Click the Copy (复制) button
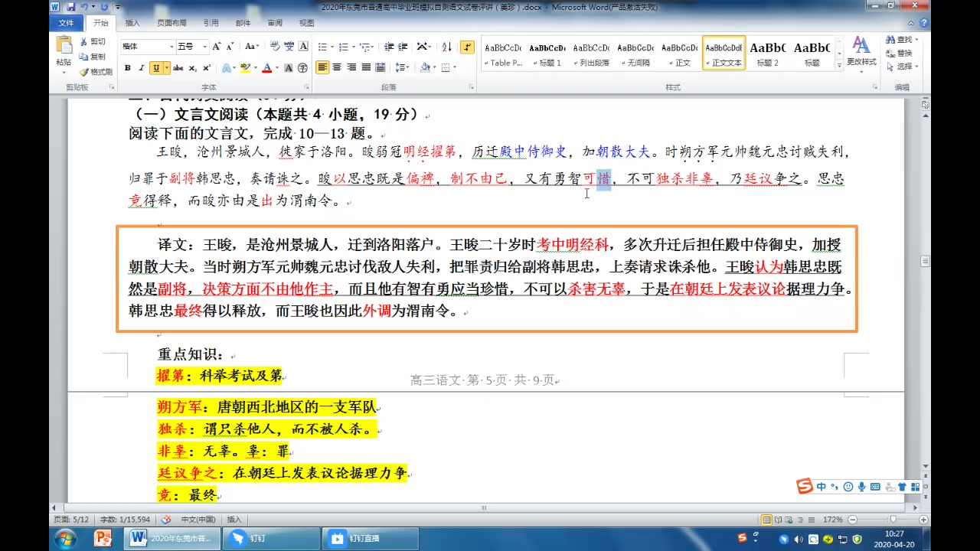 click(92, 57)
